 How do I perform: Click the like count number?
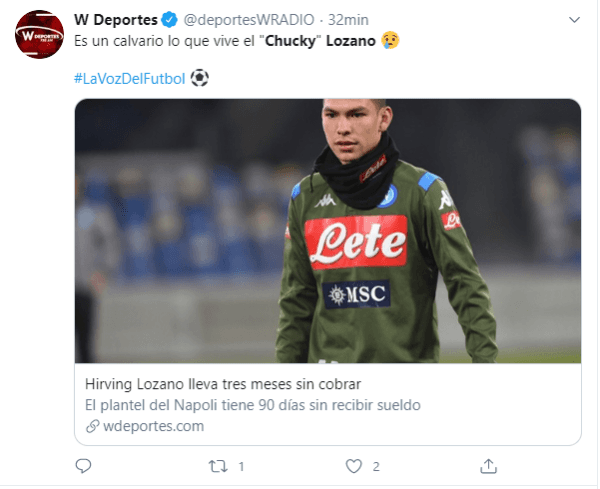click(376, 466)
